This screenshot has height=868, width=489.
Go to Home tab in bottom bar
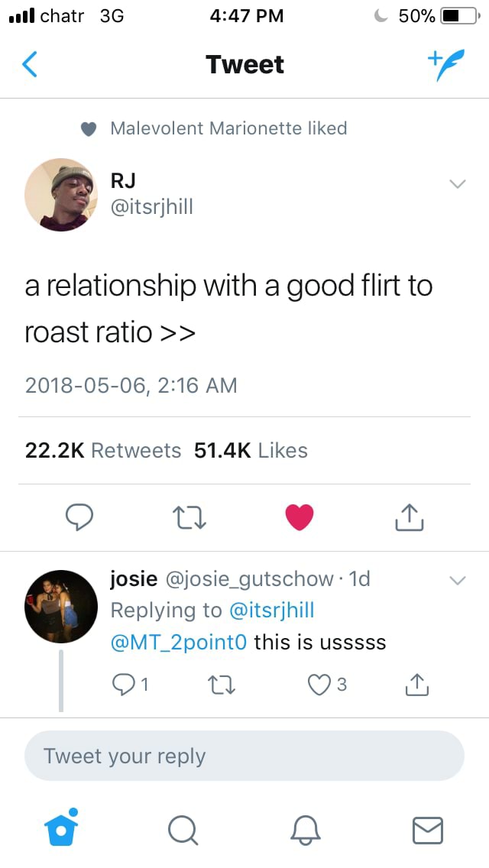60,828
